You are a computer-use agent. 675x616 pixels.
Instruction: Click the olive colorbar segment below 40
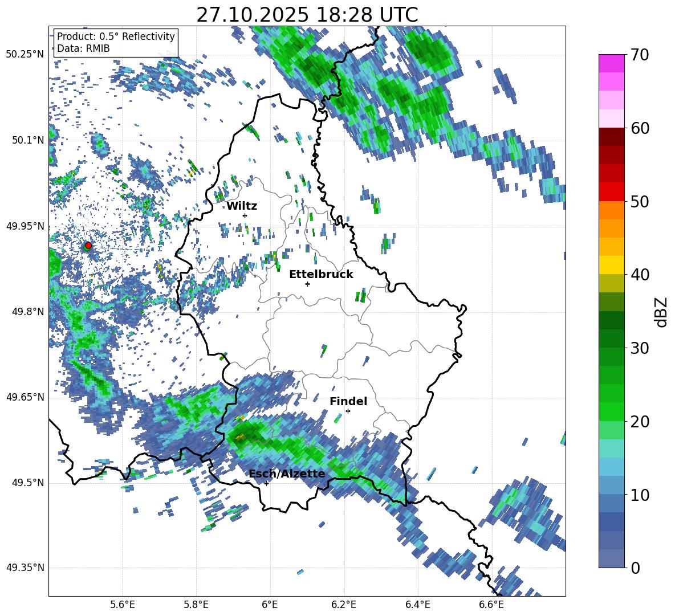pos(611,283)
